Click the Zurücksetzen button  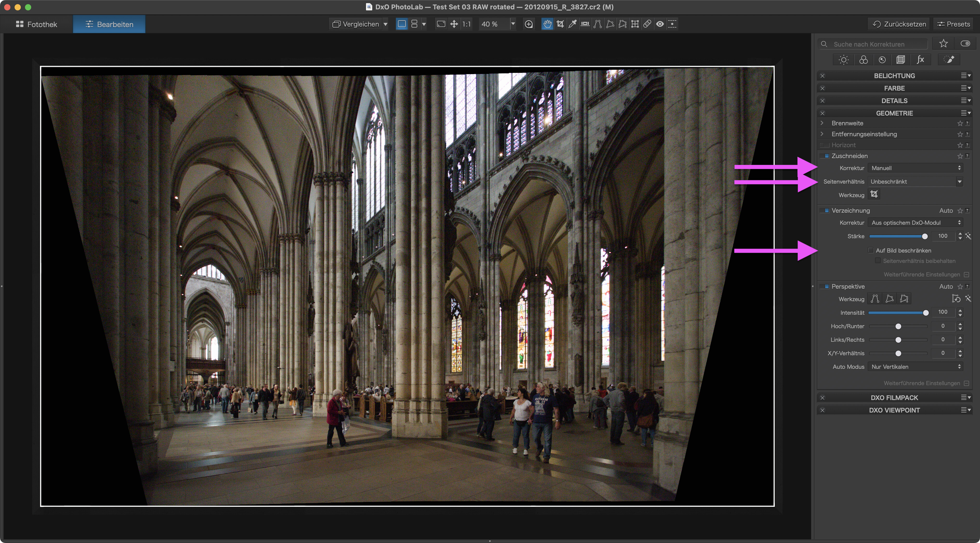coord(899,24)
